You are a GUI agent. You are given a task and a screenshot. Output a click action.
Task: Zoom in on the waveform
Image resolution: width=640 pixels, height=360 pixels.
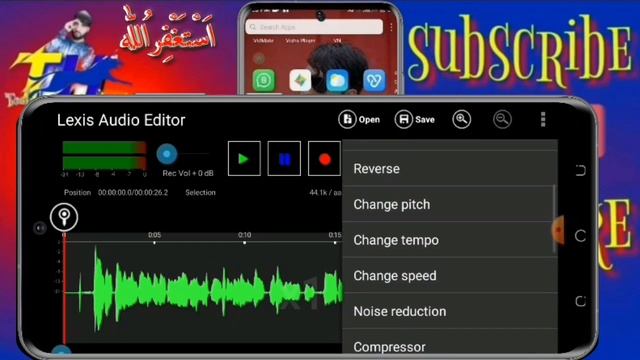pos(462,119)
